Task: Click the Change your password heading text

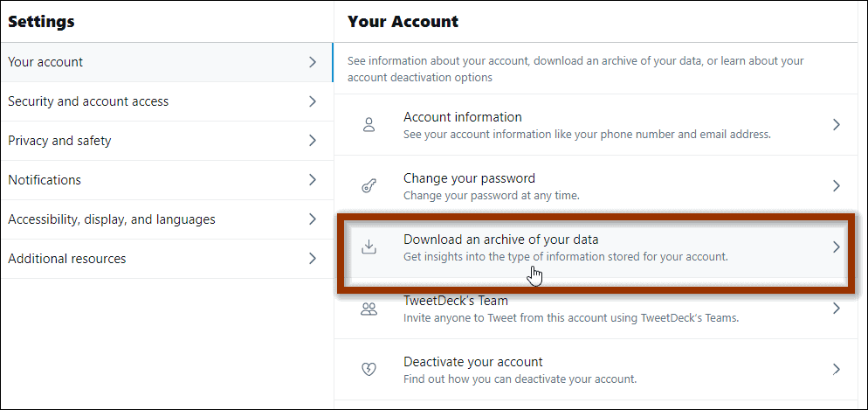Action: coord(469,178)
